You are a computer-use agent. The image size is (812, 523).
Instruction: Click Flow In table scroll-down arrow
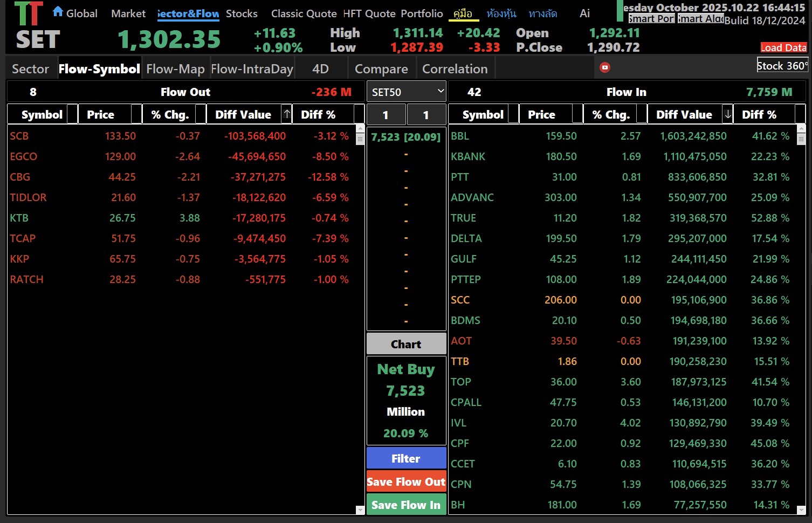[801, 510]
